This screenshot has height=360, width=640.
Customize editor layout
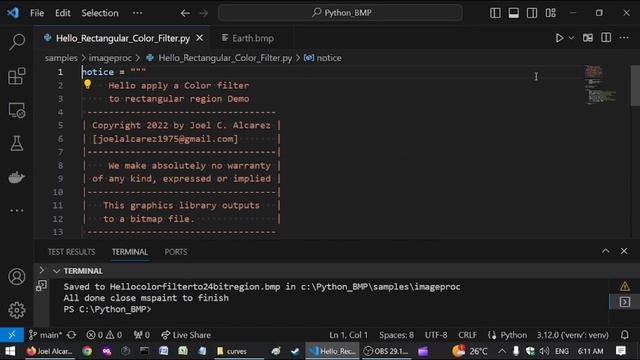click(551, 13)
